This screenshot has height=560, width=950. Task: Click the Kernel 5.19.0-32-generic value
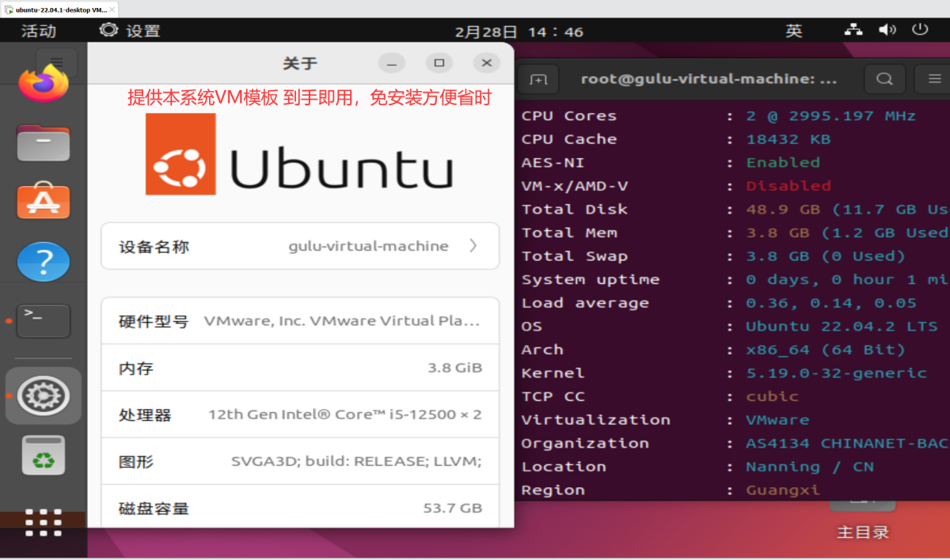[x=836, y=373]
